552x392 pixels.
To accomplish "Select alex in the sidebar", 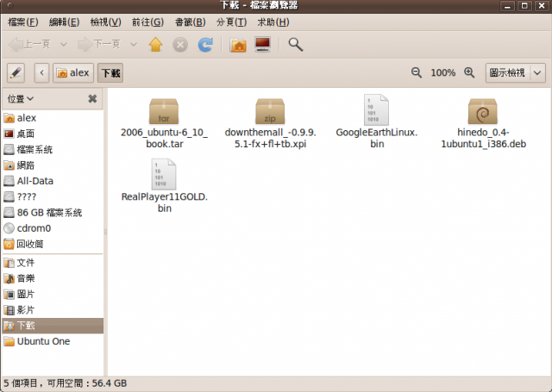I will [x=53, y=118].
